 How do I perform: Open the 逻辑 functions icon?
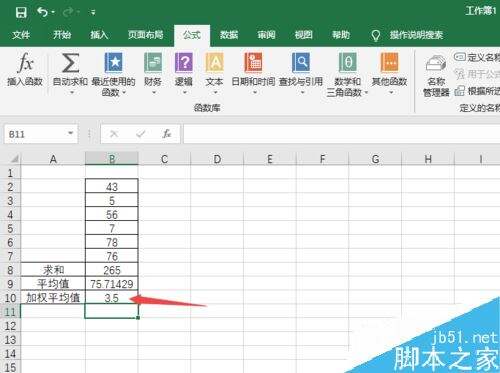[x=184, y=63]
